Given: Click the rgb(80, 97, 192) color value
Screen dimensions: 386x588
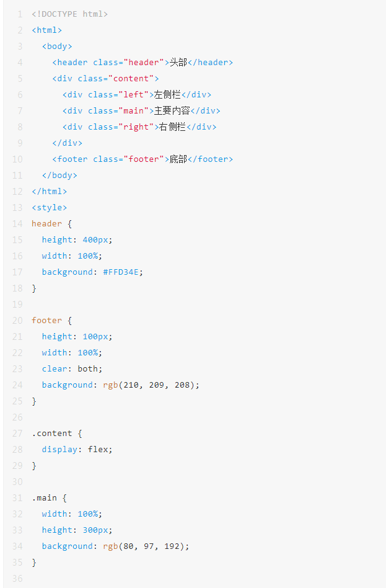Looking at the screenshot, I should [x=146, y=546].
